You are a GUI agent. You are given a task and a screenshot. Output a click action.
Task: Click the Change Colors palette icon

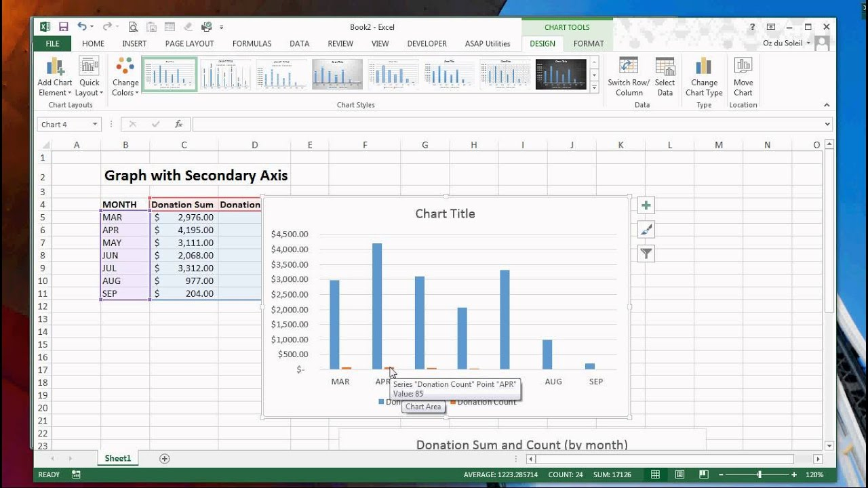125,67
